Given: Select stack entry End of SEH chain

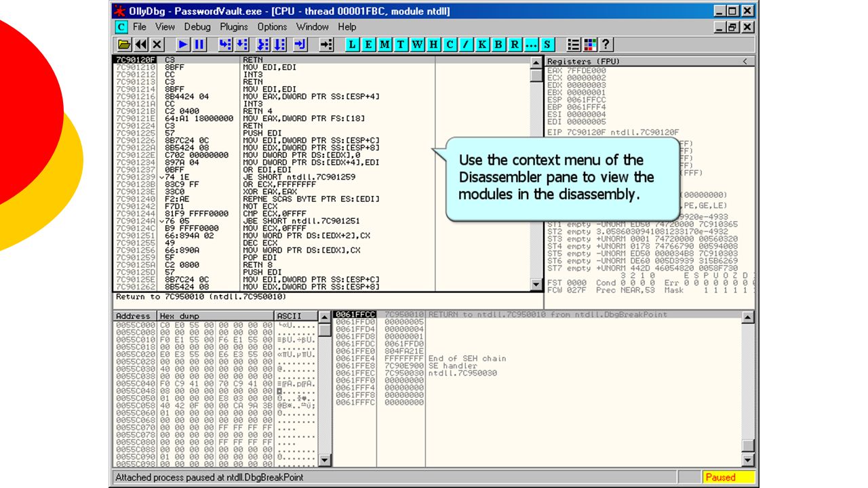Looking at the screenshot, I should (x=467, y=359).
